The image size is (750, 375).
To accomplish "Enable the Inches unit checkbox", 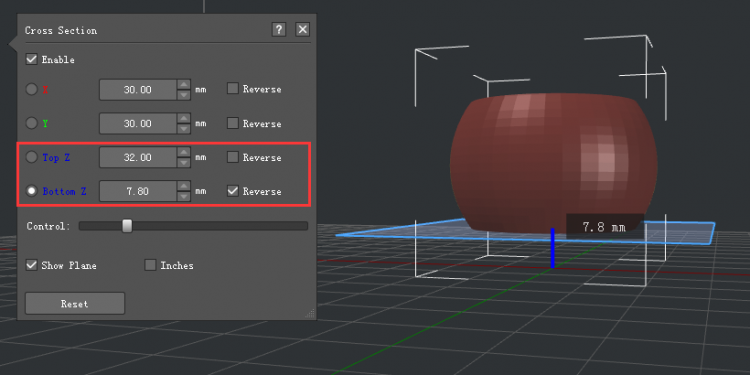I will tap(150, 265).
